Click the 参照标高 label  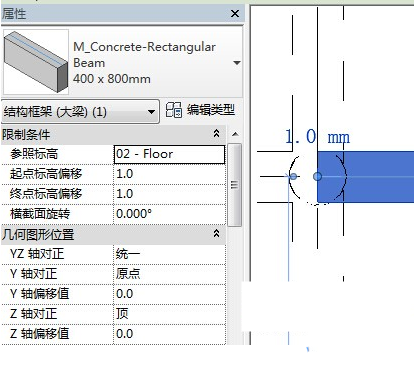pyautogui.click(x=34, y=154)
